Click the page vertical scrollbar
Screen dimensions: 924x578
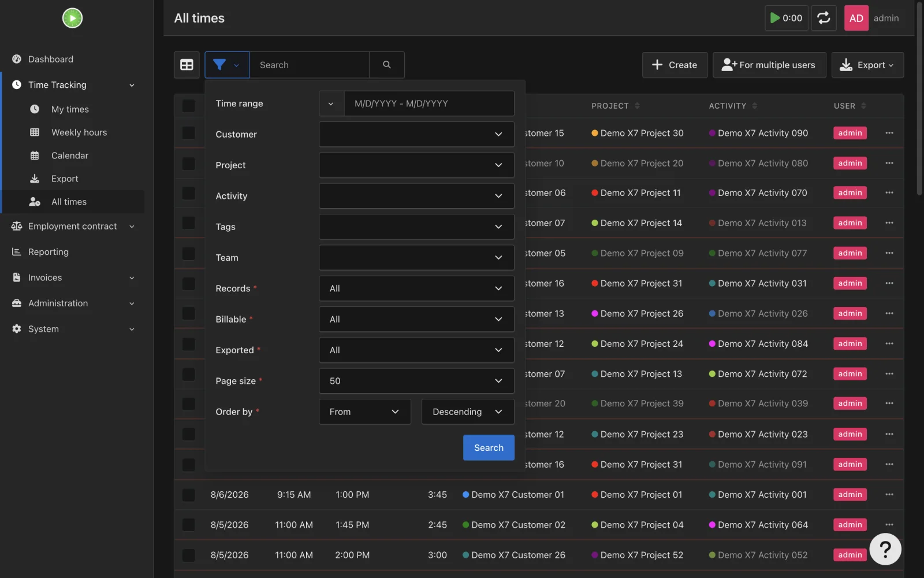click(919, 98)
